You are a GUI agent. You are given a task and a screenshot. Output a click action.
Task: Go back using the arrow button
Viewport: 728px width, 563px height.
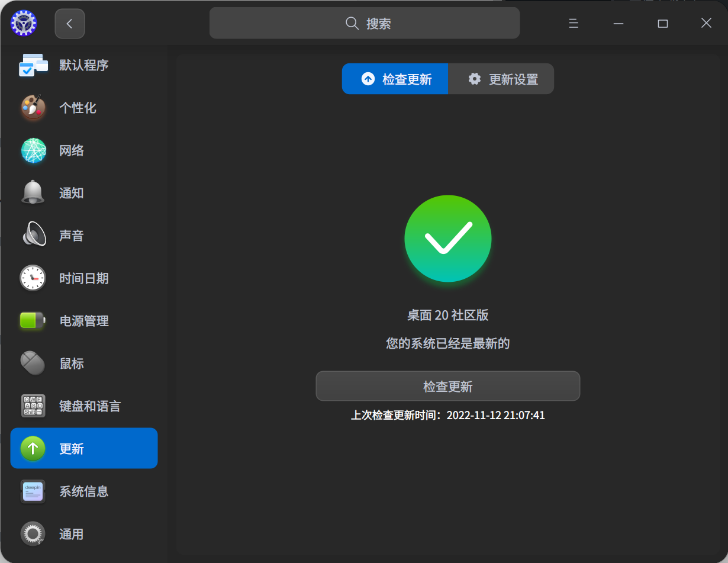(69, 23)
